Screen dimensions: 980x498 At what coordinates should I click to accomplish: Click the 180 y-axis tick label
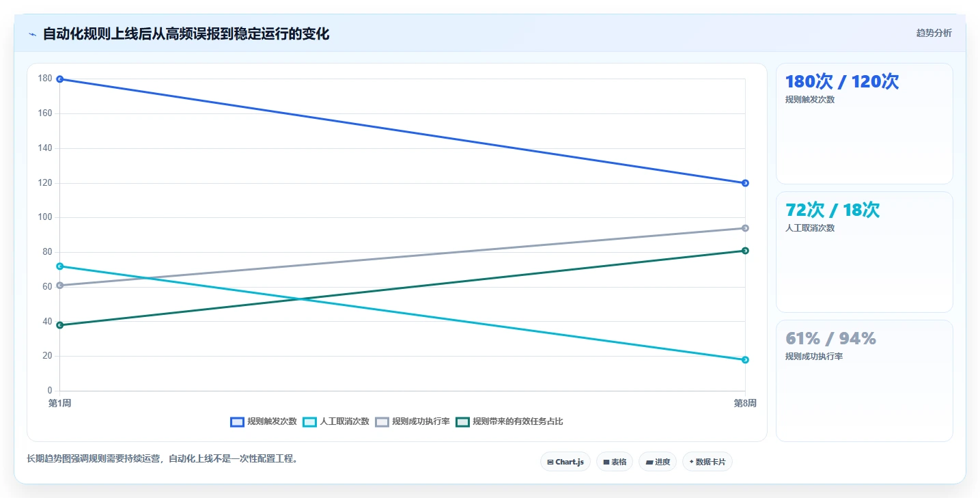pyautogui.click(x=45, y=79)
